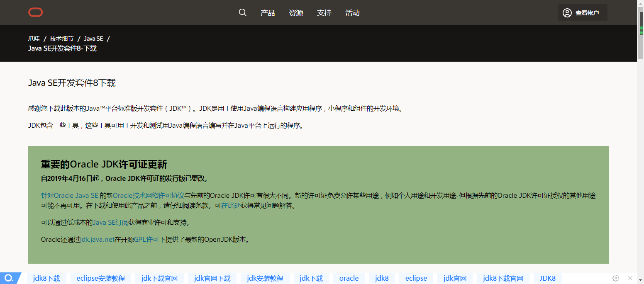644x284 pixels.
Task: Select oracle suggestion tag
Action: (349, 278)
